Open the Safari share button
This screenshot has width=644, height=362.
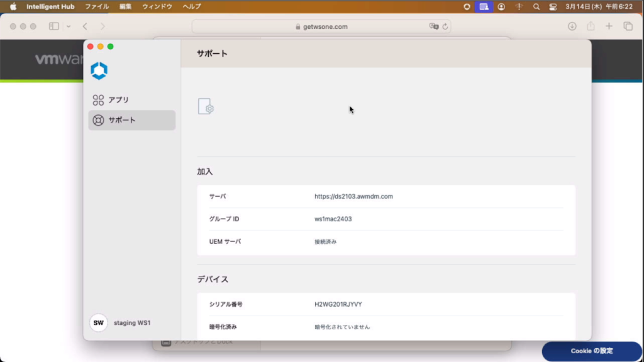point(591,26)
